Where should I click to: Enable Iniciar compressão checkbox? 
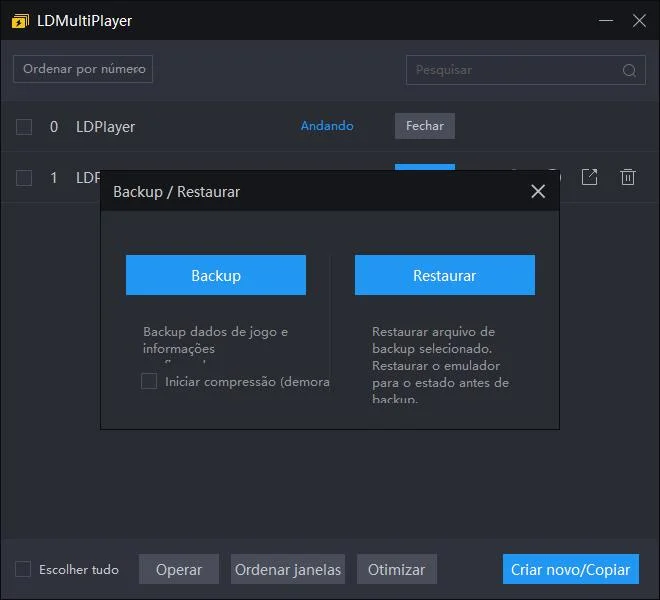[149, 381]
